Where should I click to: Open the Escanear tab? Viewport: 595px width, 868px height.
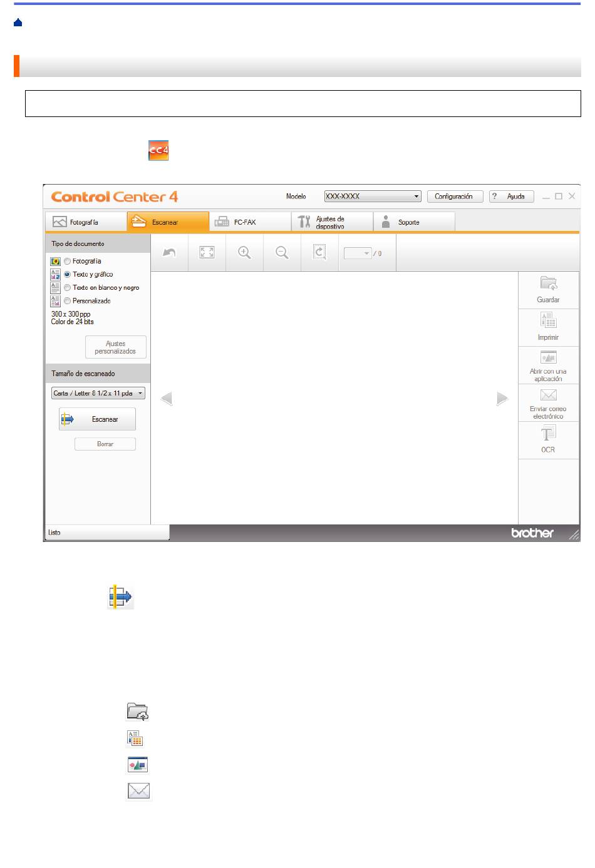pos(168,222)
